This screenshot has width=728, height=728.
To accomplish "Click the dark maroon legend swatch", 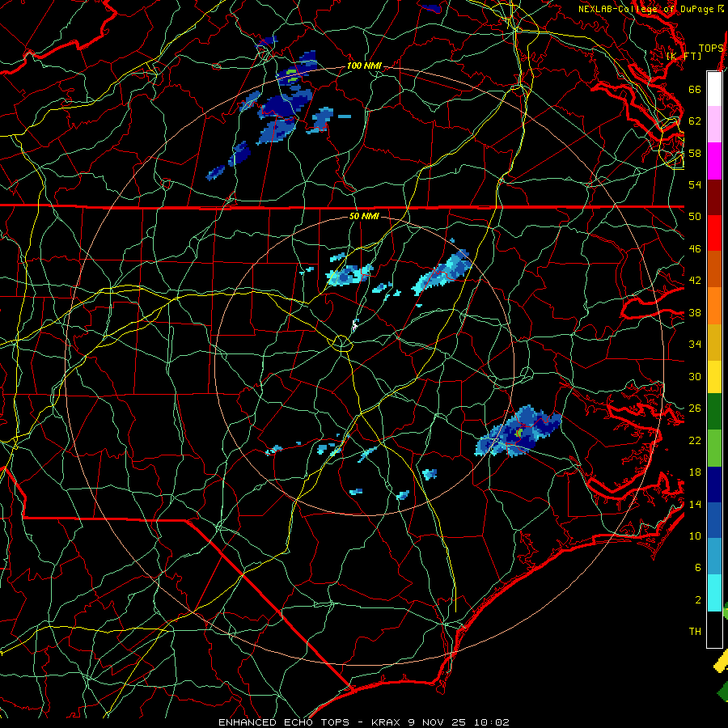I will click(714, 197).
